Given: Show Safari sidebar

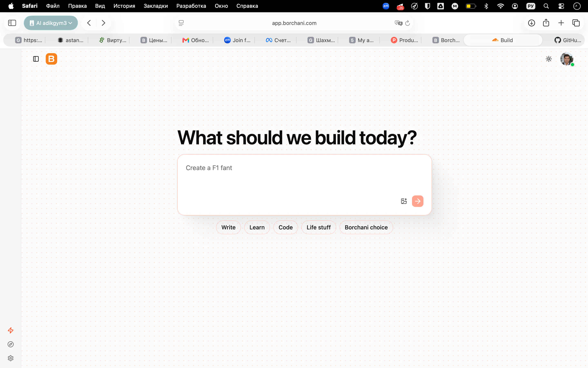Looking at the screenshot, I should point(12,23).
